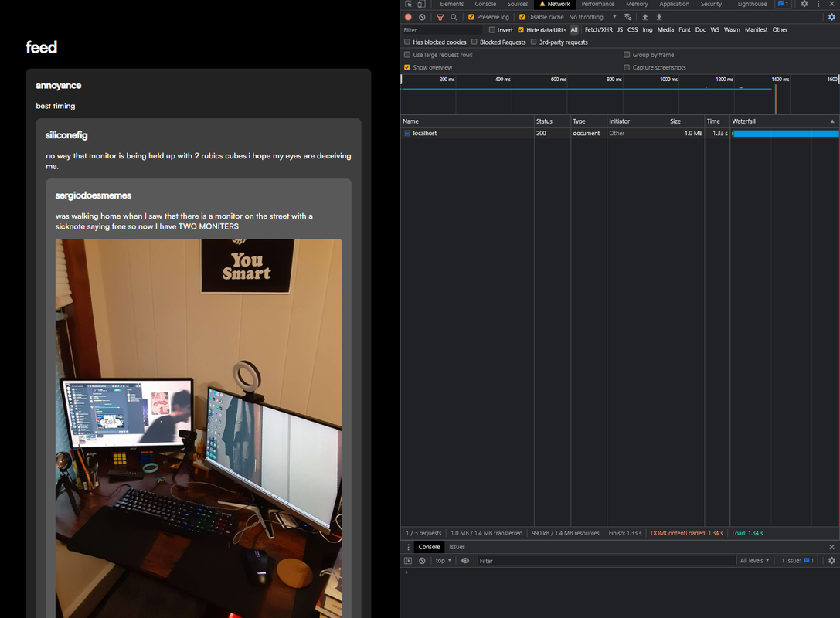Filter requests by CSS type
Screen dimensions: 840x618
click(x=633, y=30)
